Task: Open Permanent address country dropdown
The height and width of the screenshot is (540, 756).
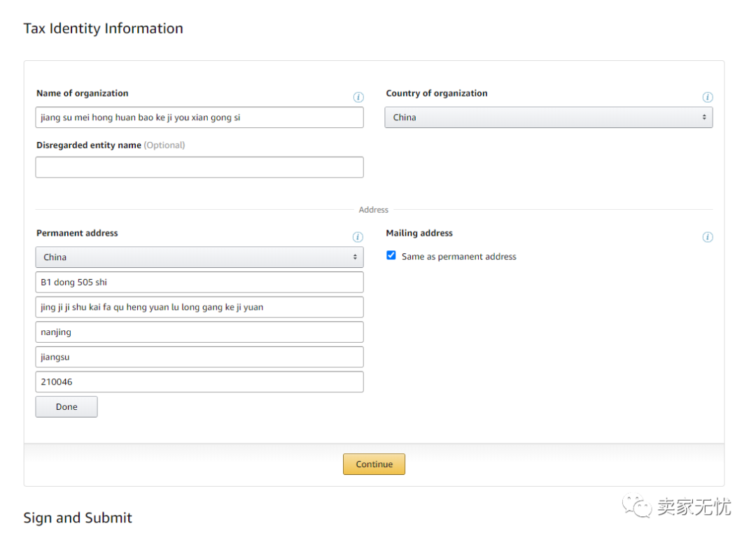Action: (199, 257)
